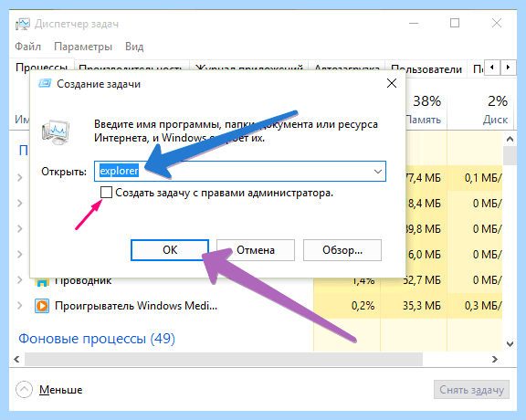The height and width of the screenshot is (420, 526).
Task: Switch to the Процессы tab
Action: 41,67
